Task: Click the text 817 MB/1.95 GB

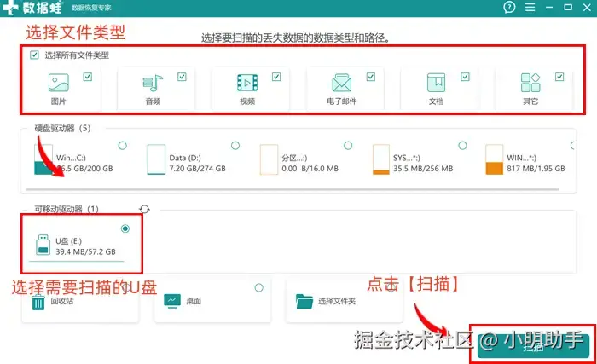Action: [536, 168]
